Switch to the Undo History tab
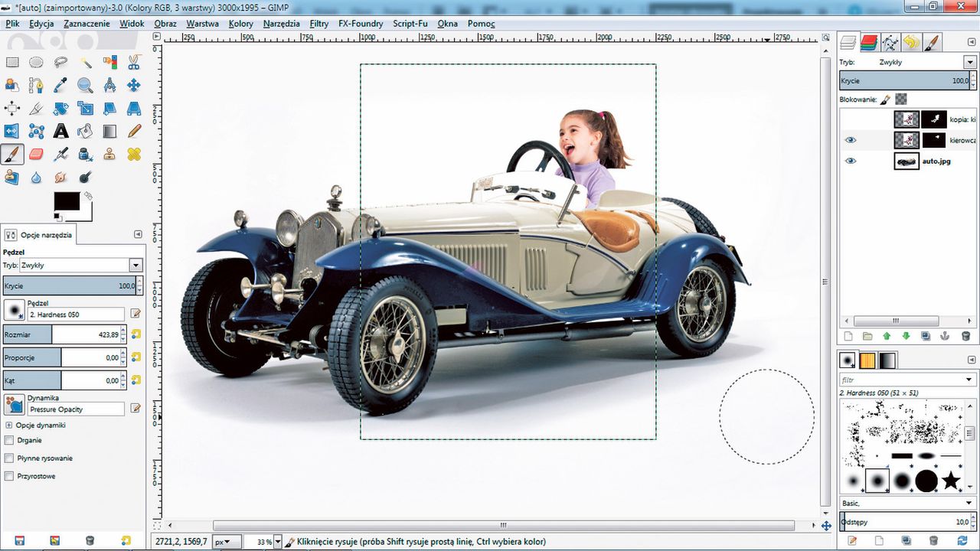Image resolution: width=980 pixels, height=551 pixels. pos(910,42)
